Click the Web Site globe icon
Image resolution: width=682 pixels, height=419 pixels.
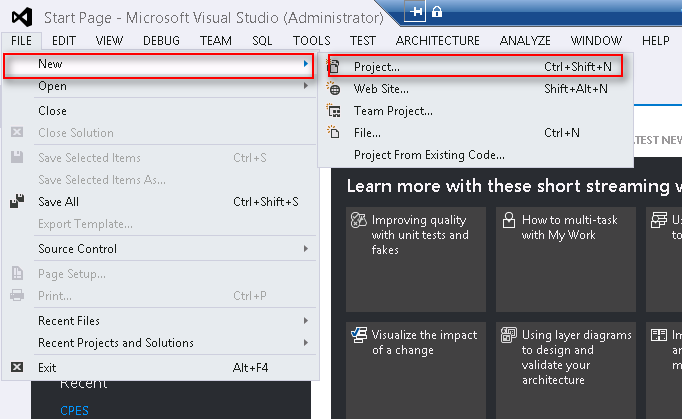coord(334,89)
